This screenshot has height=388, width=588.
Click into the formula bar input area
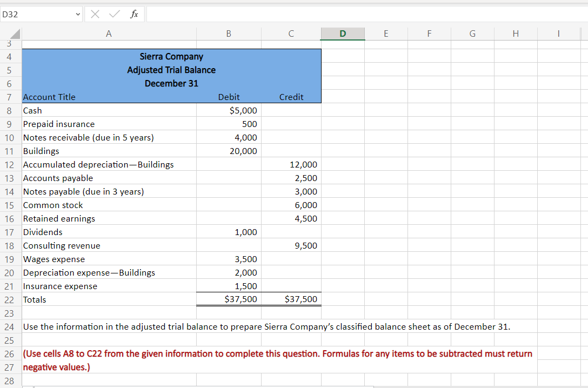367,14
